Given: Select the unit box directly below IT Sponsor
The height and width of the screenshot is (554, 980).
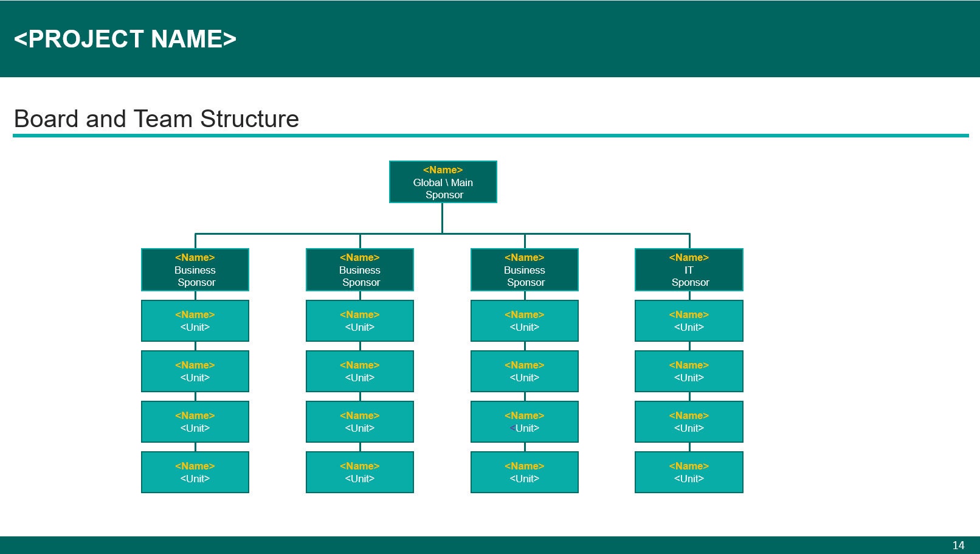Looking at the screenshot, I should (689, 320).
